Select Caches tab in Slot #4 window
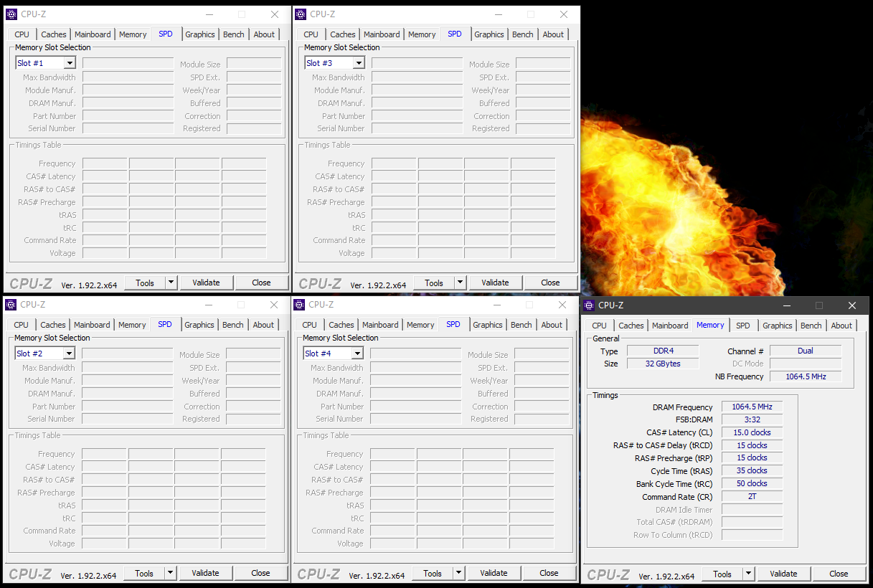The image size is (873, 588). (341, 325)
